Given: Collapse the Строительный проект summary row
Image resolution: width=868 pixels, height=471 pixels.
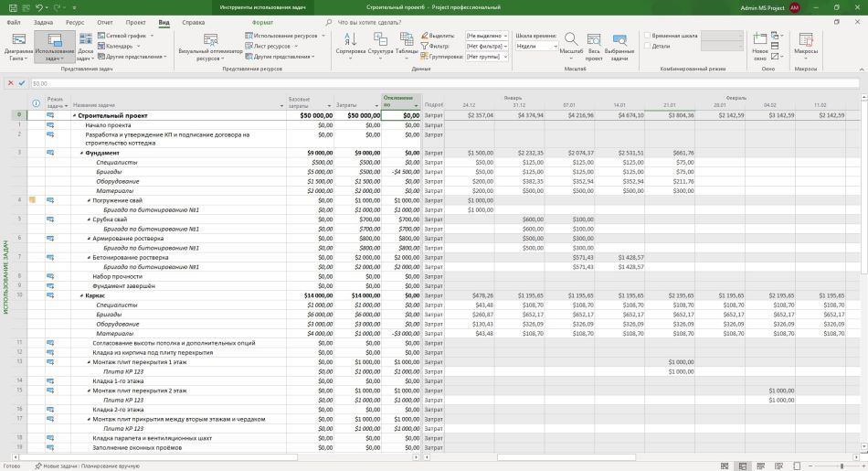Looking at the screenshot, I should (74, 116).
